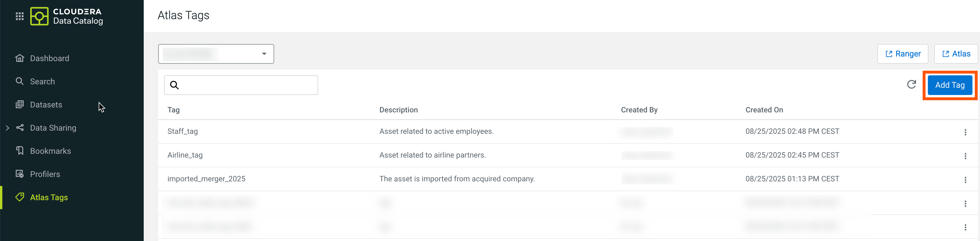Navigate to the Profilers page
Viewport: 980px width, 241px height.
45,174
